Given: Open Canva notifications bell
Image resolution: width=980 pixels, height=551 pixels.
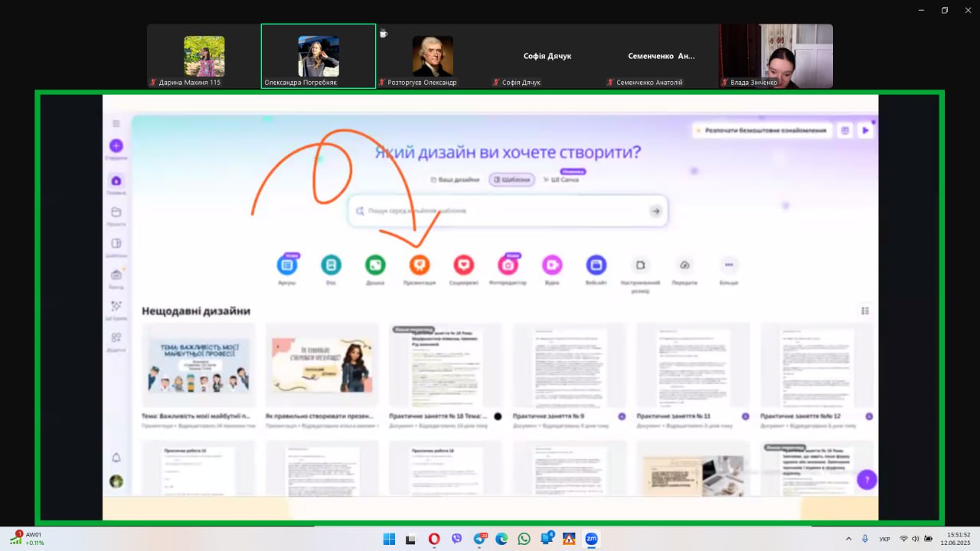Looking at the screenshot, I should tap(116, 458).
